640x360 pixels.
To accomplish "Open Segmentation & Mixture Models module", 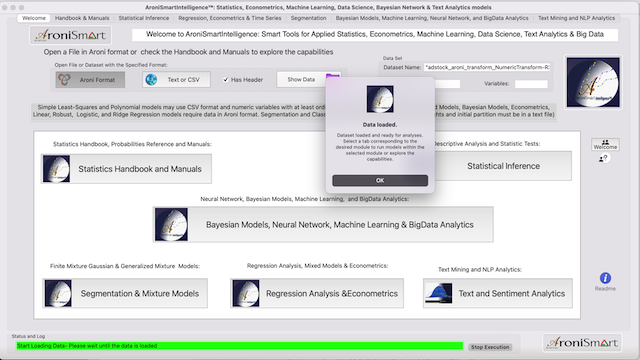I will click(x=125, y=293).
